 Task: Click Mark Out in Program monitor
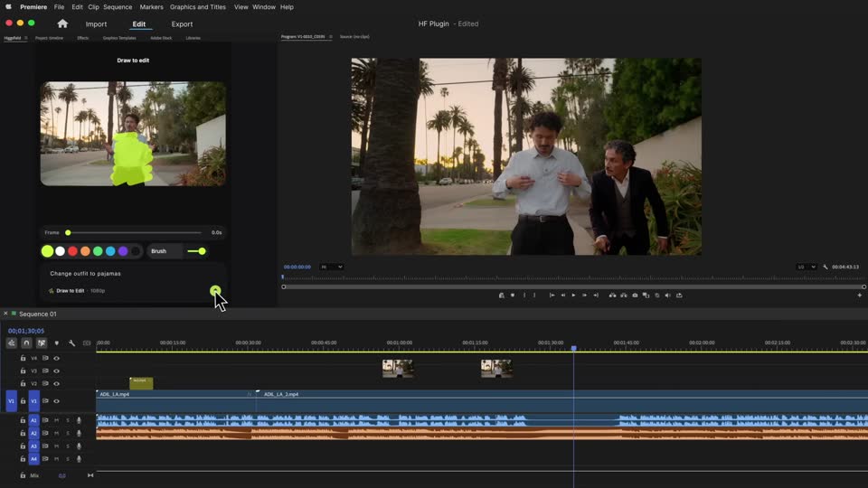[534, 296]
